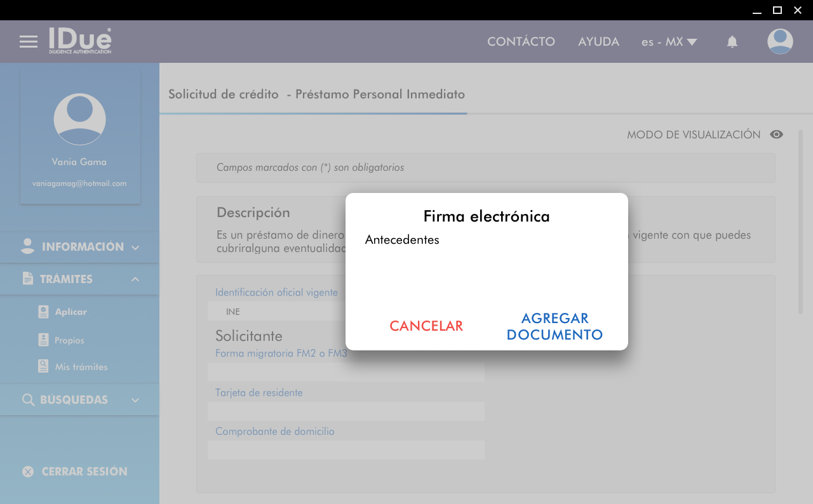
Task: Open the es - MX language dropdown
Action: (669, 42)
